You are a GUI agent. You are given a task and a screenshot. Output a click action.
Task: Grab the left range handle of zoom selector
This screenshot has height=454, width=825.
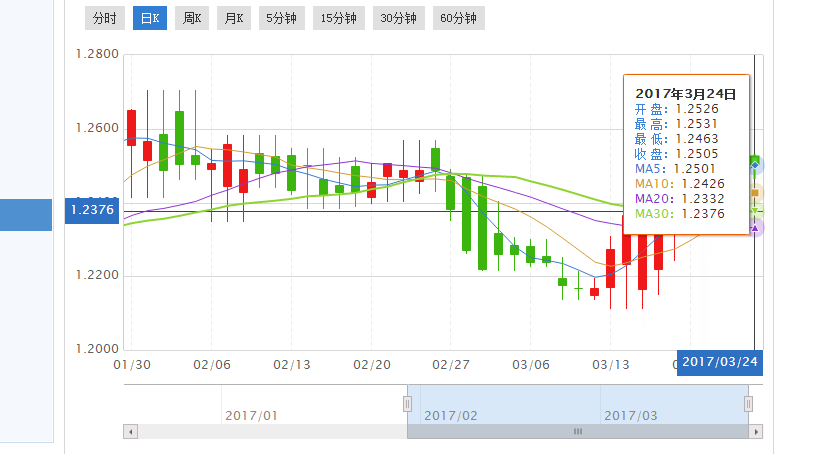point(407,403)
